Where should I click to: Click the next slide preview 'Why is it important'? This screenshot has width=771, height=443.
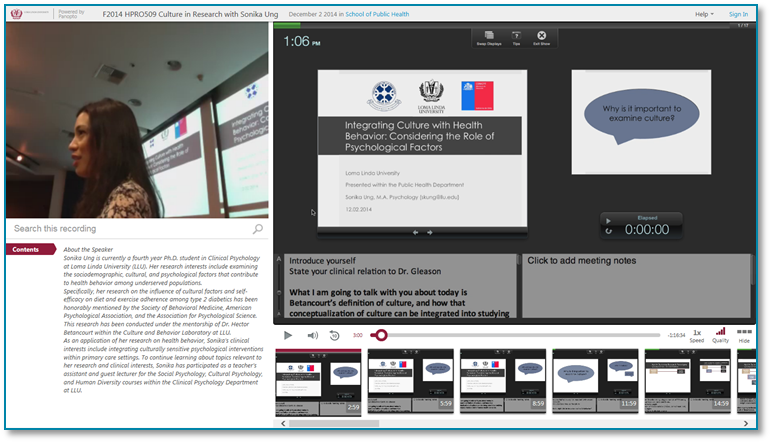tap(641, 122)
